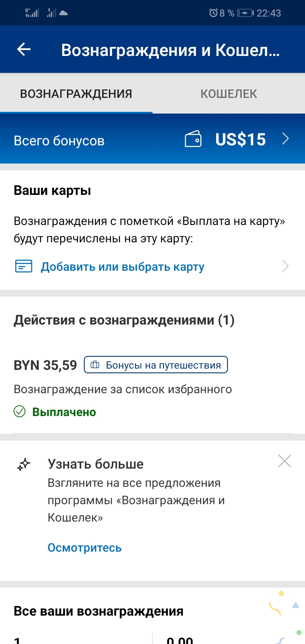Screen dimensions: 305x644
Task: Tap the Осмотритесь link
Action: (85, 547)
